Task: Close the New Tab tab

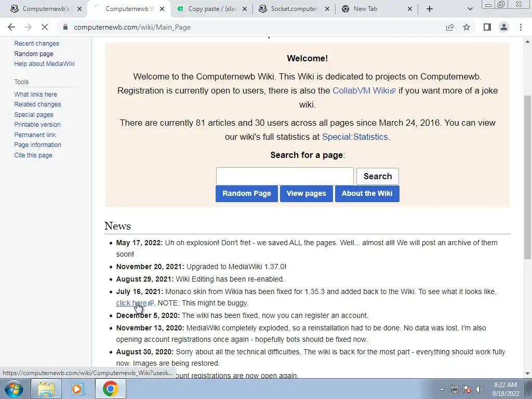Action: [410, 9]
